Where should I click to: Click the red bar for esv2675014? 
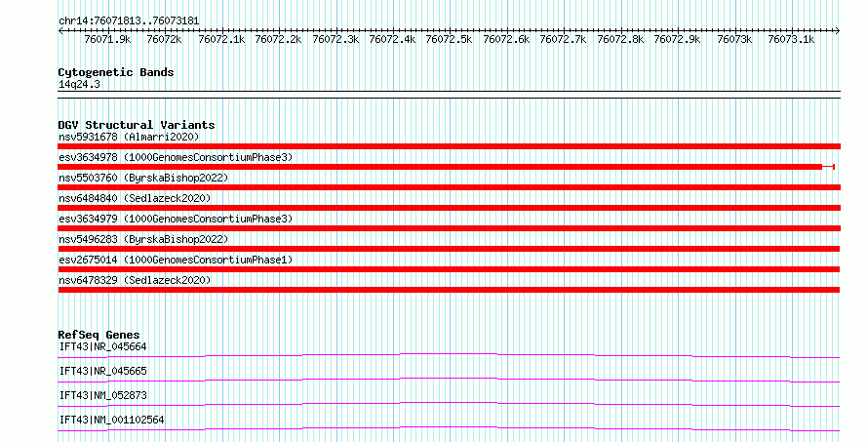coord(449,269)
